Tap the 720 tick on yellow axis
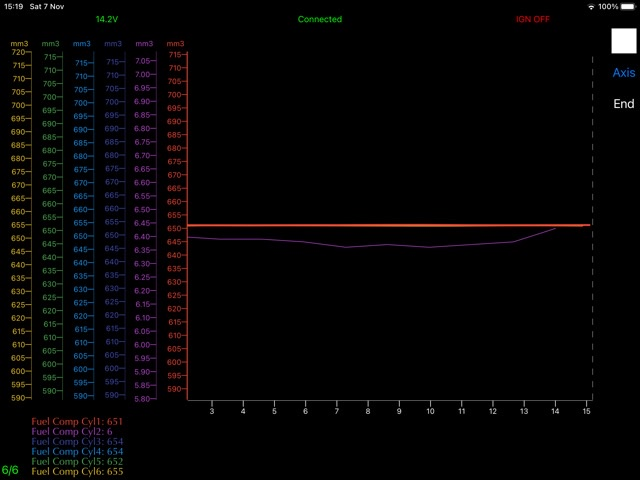Image resolution: width=640 pixels, height=480 pixels. tap(19, 52)
